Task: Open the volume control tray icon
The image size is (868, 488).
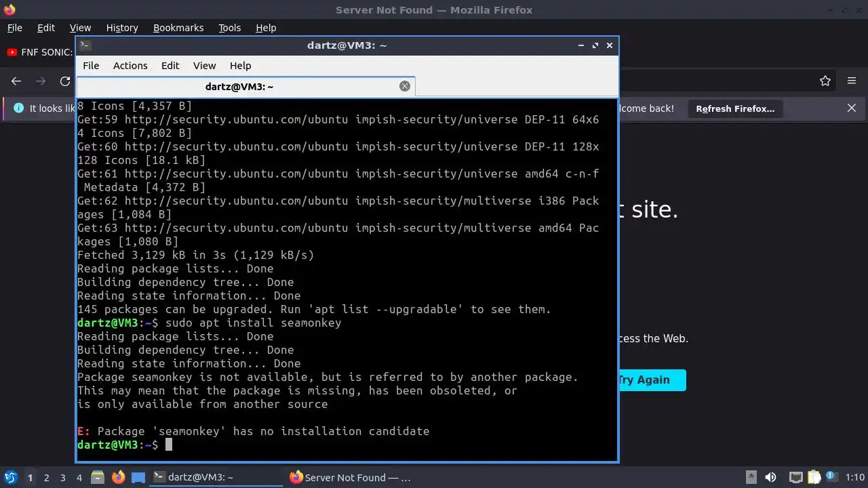Action: (770, 477)
